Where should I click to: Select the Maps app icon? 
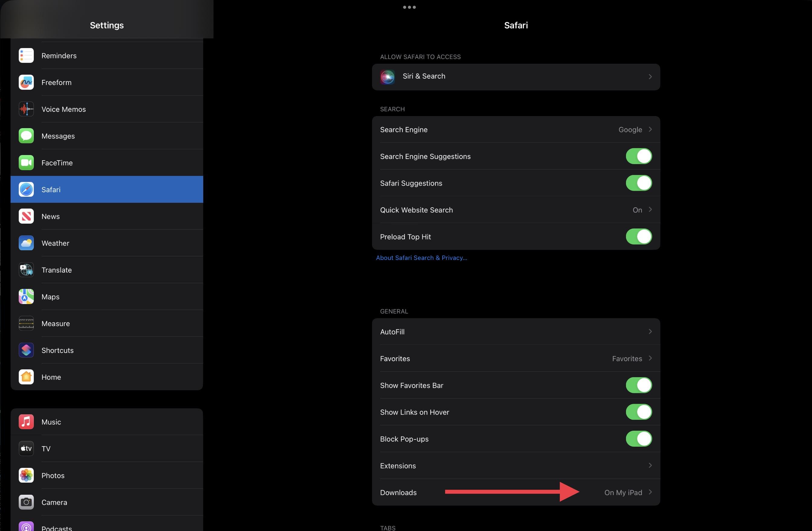pyautogui.click(x=26, y=297)
